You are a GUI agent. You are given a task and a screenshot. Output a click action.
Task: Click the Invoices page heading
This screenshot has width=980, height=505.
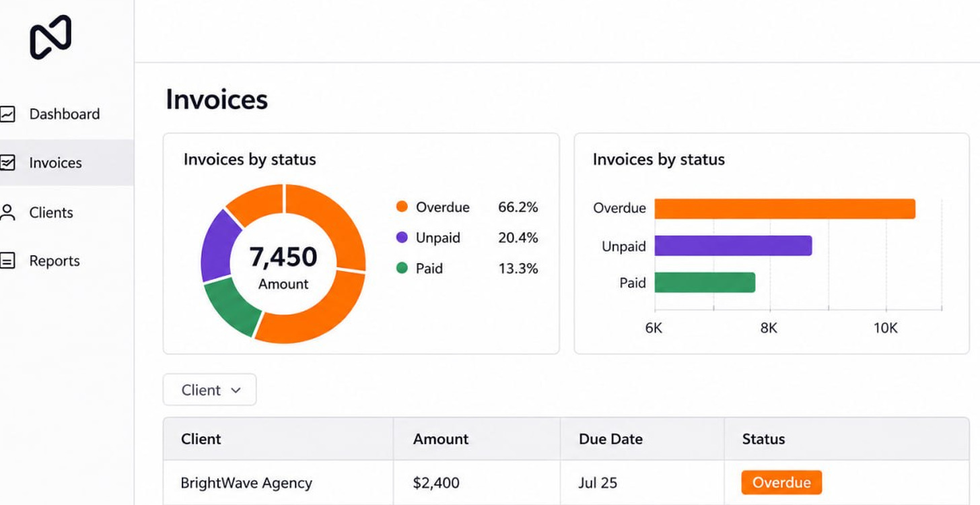217,99
